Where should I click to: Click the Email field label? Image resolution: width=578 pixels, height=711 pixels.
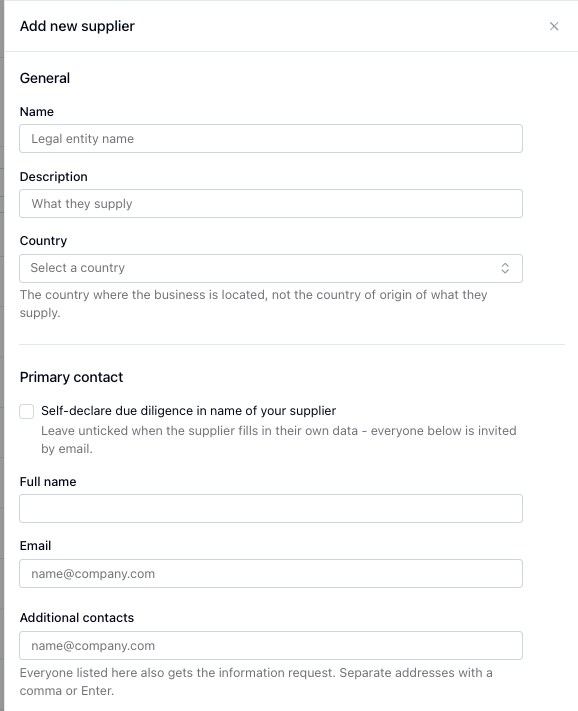[35, 546]
